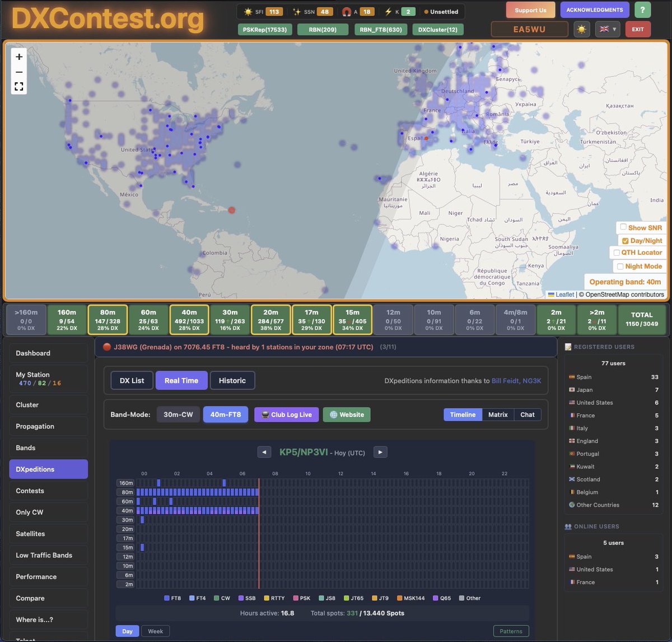Toggle the 20m band tile
672x642 pixels.
pyautogui.click(x=271, y=320)
